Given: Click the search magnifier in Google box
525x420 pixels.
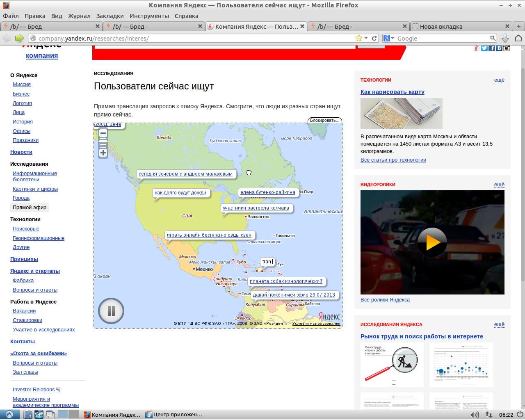Looking at the screenshot, I should coord(493,38).
